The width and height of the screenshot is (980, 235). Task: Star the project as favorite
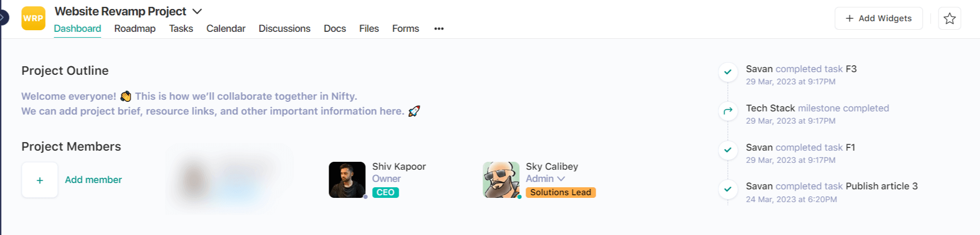click(949, 19)
